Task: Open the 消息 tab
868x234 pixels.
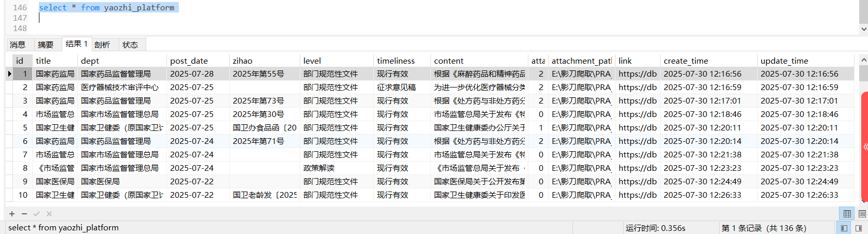Action: [18, 45]
